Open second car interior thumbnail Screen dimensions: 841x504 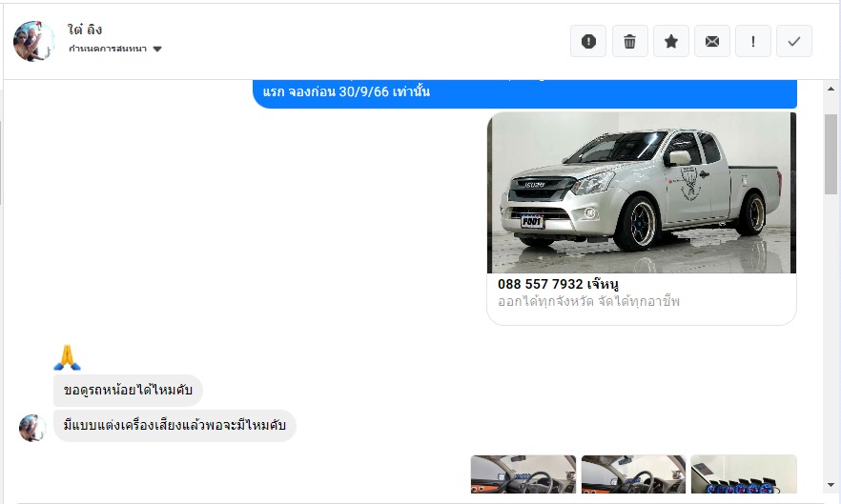pyautogui.click(x=633, y=474)
